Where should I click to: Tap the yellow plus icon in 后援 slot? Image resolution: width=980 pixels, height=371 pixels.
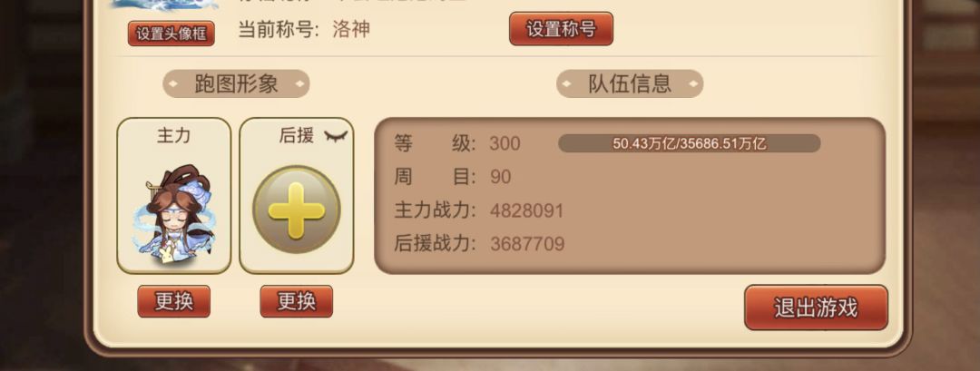pyautogui.click(x=296, y=210)
